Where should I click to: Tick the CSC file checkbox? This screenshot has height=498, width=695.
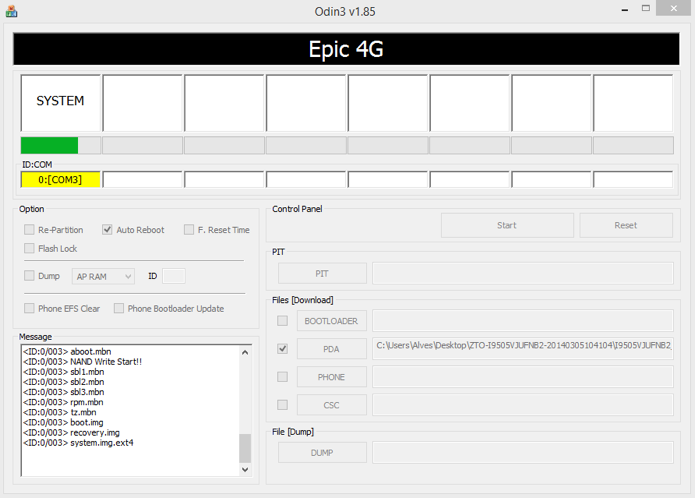click(x=282, y=405)
